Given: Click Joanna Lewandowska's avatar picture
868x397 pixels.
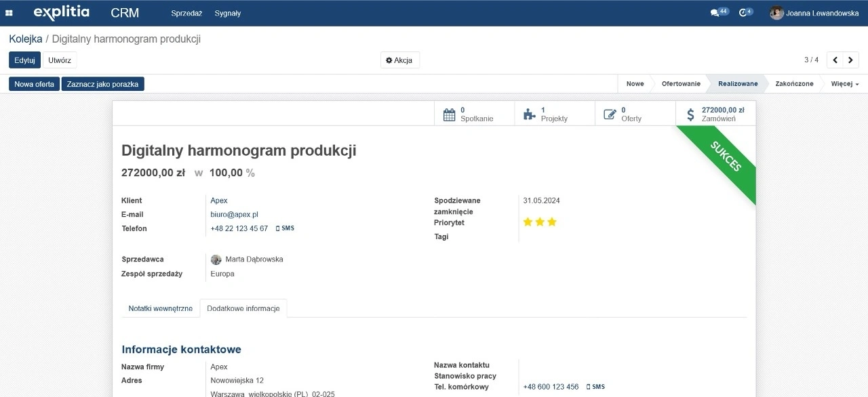Looking at the screenshot, I should pos(776,13).
